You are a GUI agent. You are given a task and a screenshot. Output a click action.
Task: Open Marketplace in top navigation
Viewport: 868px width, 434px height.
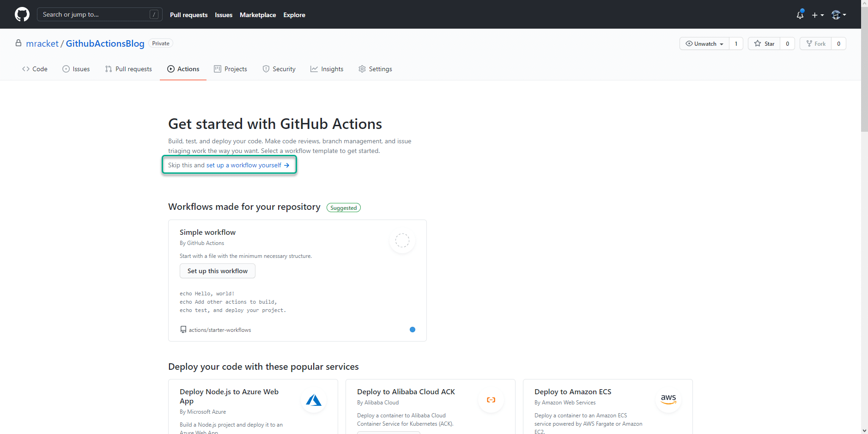(x=258, y=15)
